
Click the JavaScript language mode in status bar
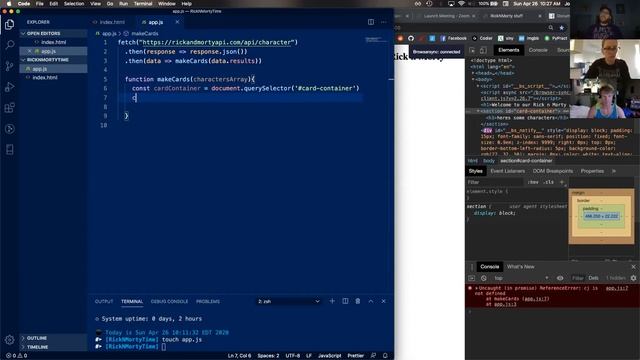pos(329,356)
